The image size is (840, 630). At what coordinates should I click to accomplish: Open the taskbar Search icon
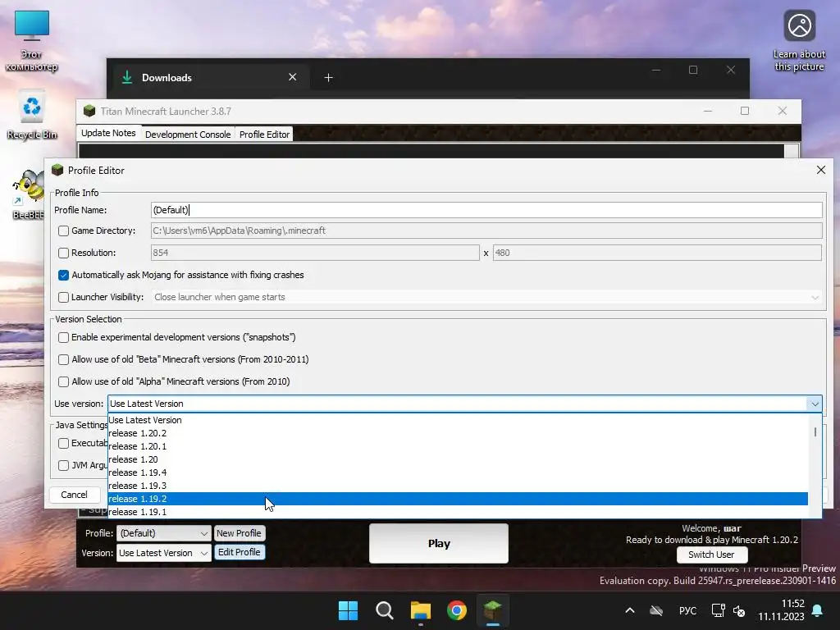384,610
